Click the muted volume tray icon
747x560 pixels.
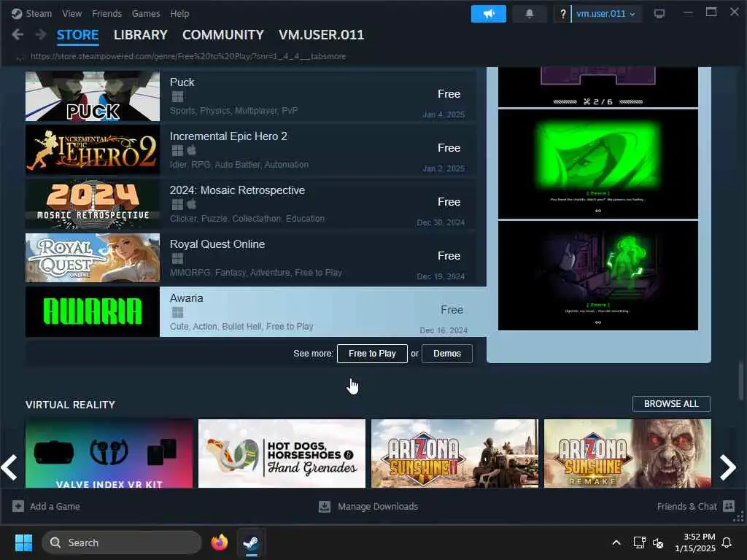(658, 542)
